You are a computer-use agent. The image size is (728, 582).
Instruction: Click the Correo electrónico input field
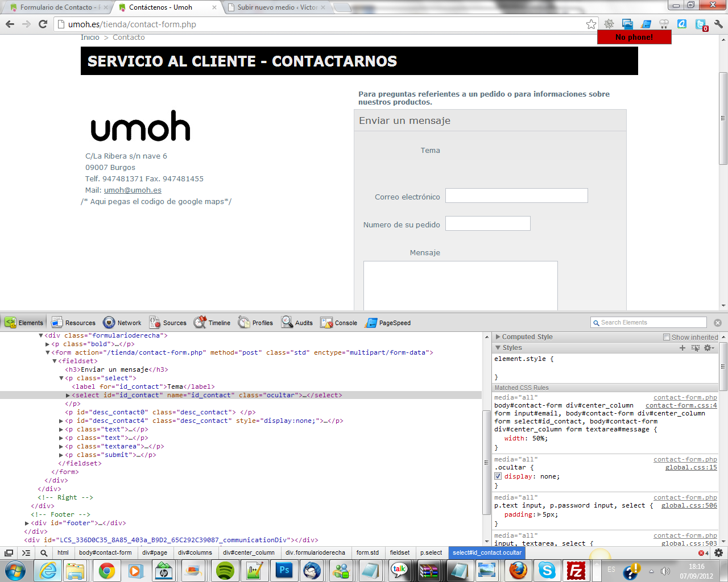pyautogui.click(x=516, y=196)
